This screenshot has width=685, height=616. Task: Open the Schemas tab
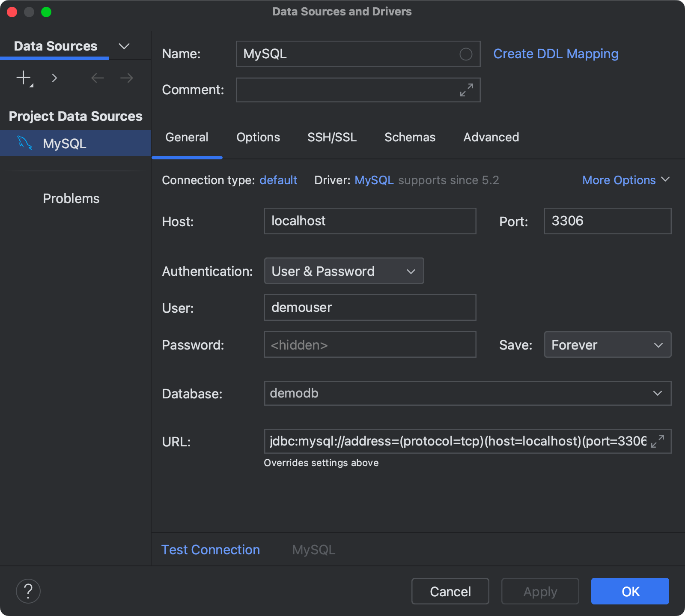point(410,137)
